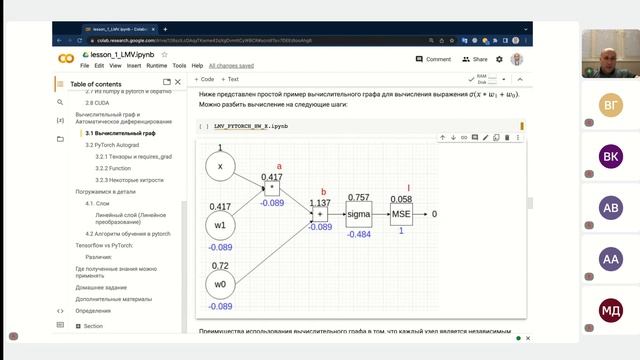Click the Share button
This screenshot has height=360, width=640.
pyautogui.click(x=475, y=59)
